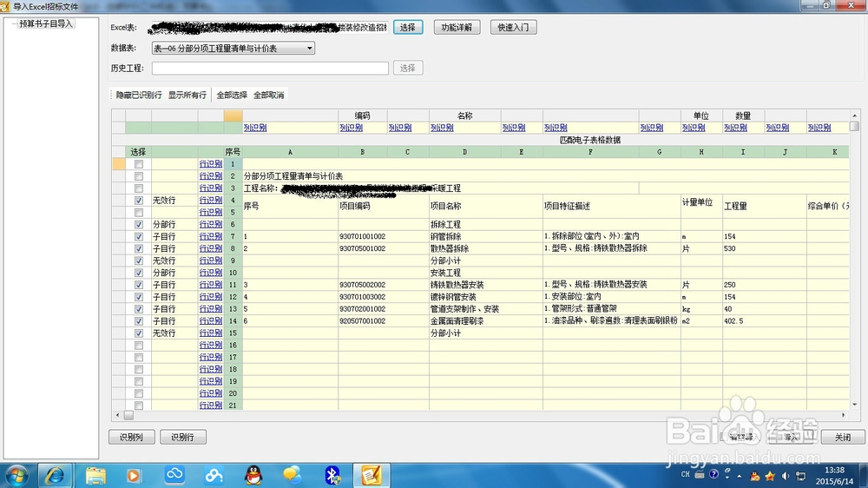Click the horizontal scrollbar right arrow
The height and width of the screenshot is (488, 868).
pyautogui.click(x=844, y=415)
